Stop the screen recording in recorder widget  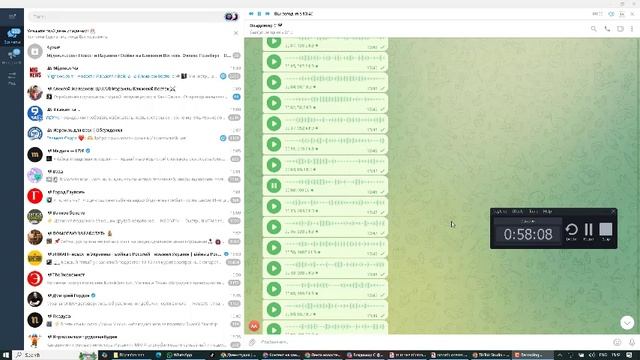pyautogui.click(x=606, y=232)
